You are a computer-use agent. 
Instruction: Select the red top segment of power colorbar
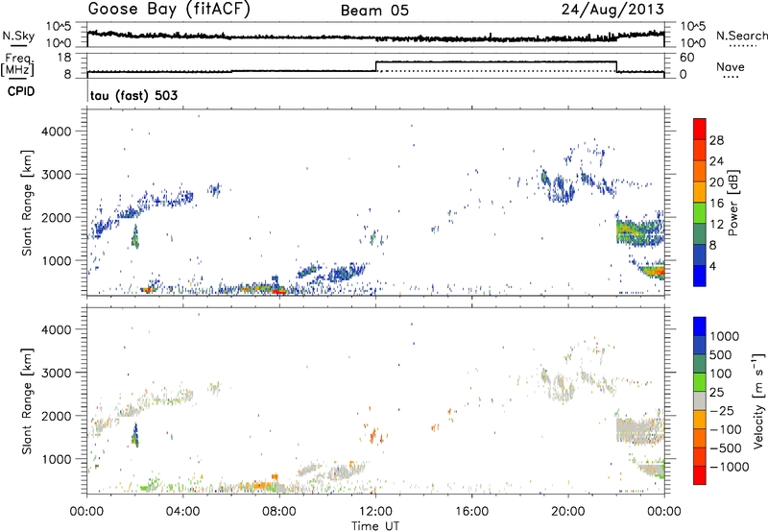(700, 129)
